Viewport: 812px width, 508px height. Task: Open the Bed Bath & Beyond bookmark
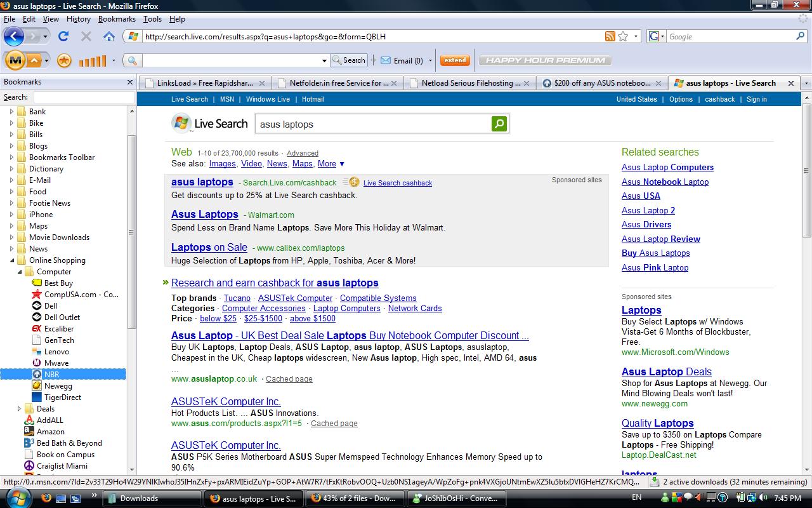(69, 443)
